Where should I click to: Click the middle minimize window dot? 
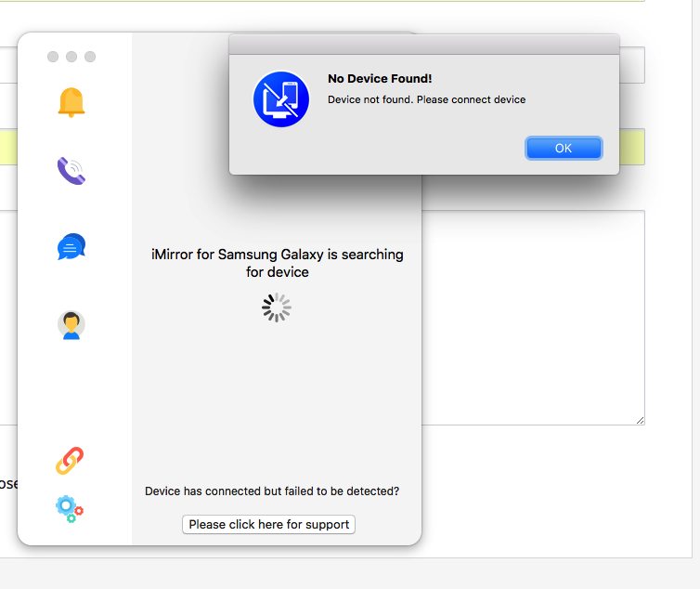coord(71,57)
